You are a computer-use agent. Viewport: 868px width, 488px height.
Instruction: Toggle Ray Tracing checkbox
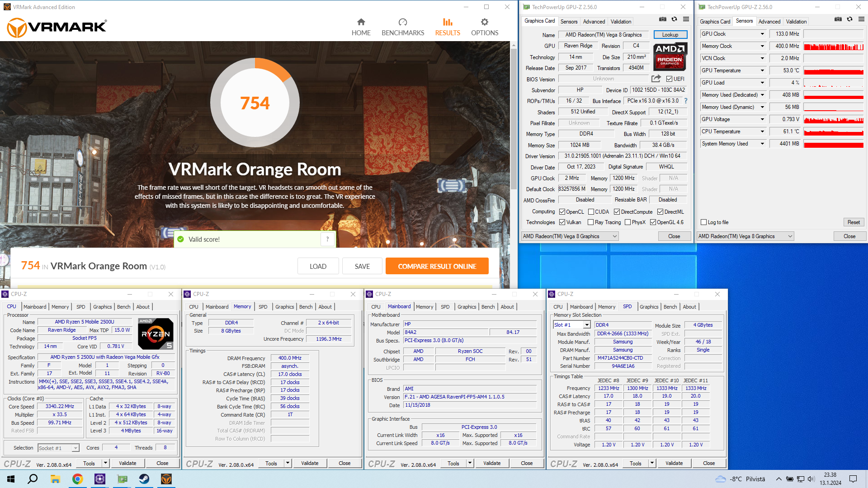[590, 222]
